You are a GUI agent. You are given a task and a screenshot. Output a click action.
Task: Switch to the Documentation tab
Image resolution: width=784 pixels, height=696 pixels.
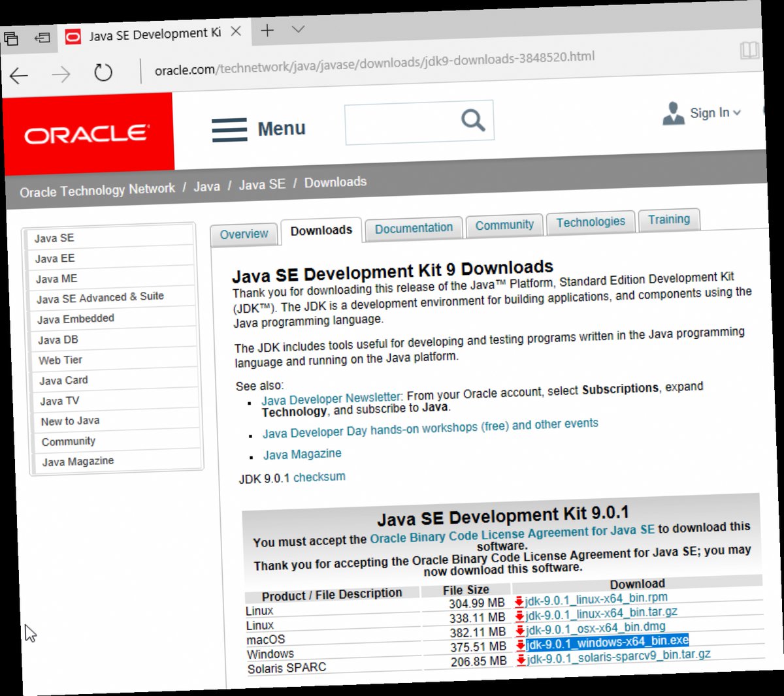pos(414,228)
